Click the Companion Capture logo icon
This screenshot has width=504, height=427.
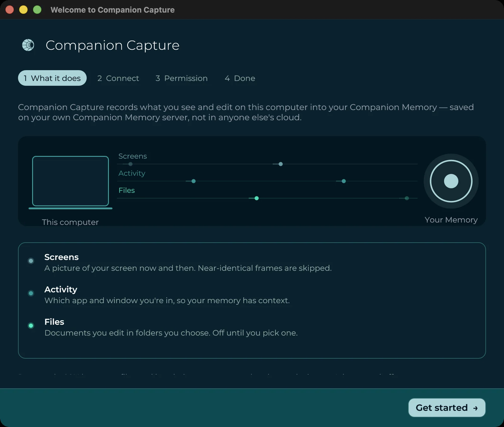28,45
